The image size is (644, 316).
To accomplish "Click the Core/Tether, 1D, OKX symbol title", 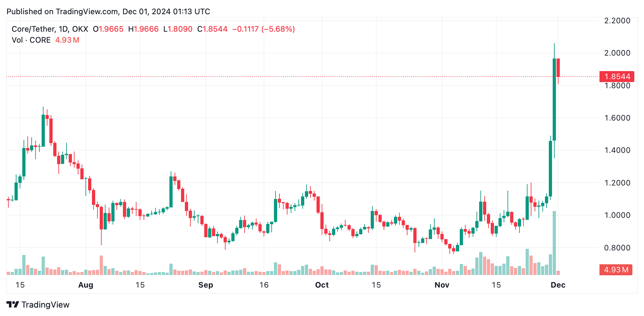I will 50,29.
